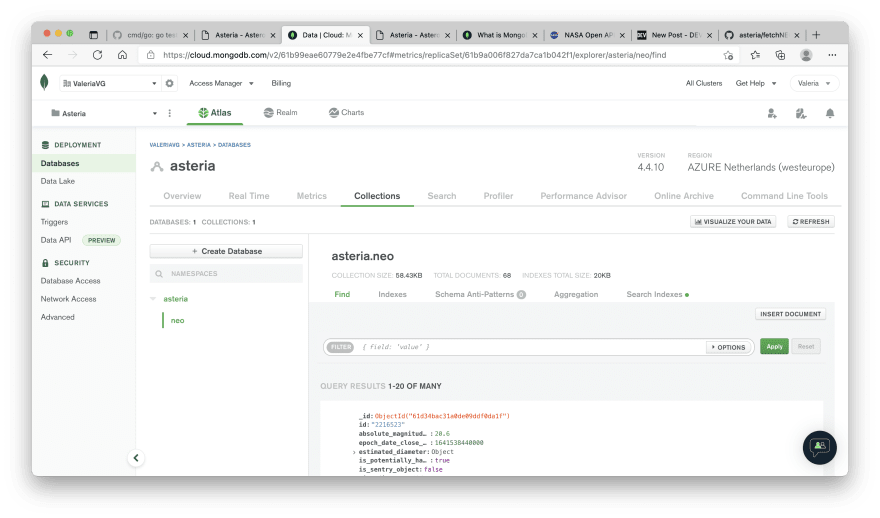Open Network Access in the sidebar
880x518 pixels.
point(68,299)
